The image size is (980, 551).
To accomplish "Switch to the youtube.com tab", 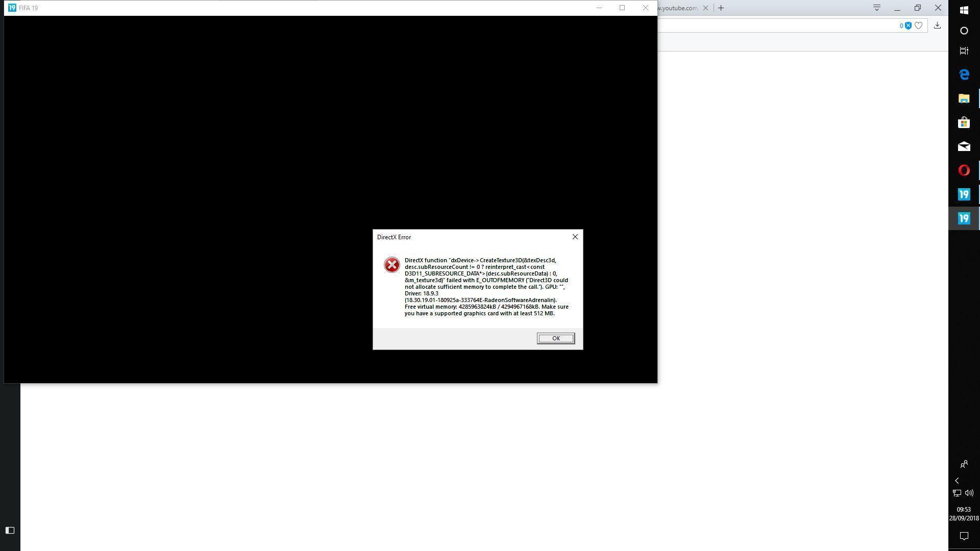I will 678,8.
